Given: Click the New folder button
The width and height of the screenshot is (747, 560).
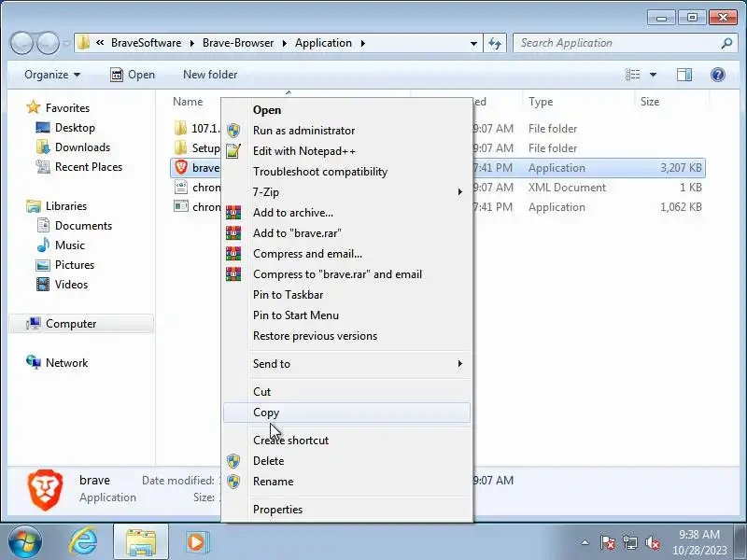Looking at the screenshot, I should pos(210,75).
